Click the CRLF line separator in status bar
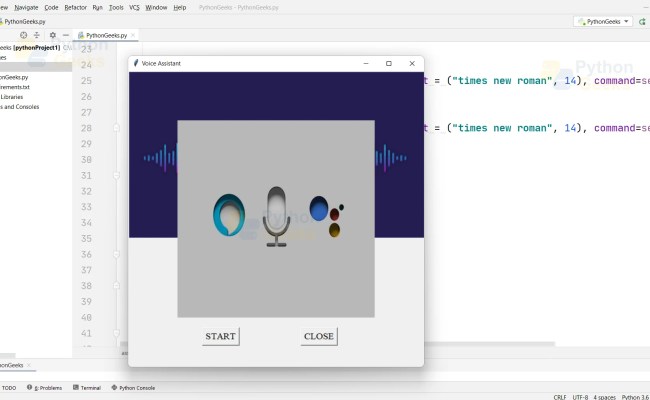650x400 pixels. pyautogui.click(x=560, y=397)
